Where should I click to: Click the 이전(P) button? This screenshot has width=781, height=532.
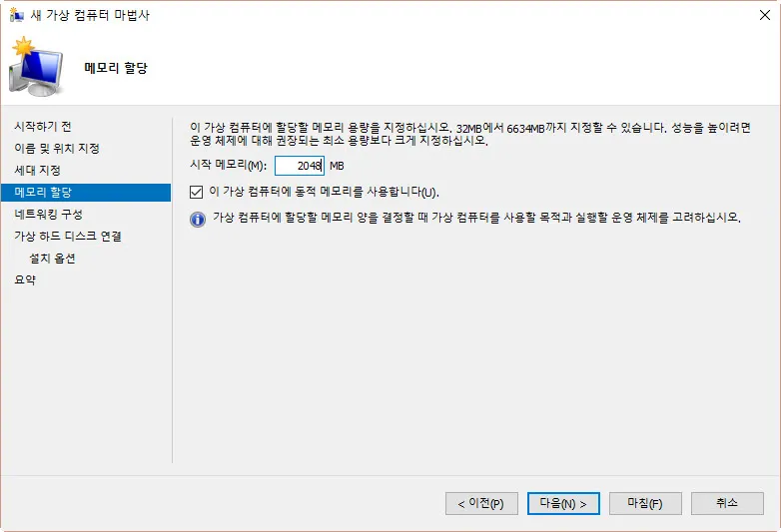[481, 504]
